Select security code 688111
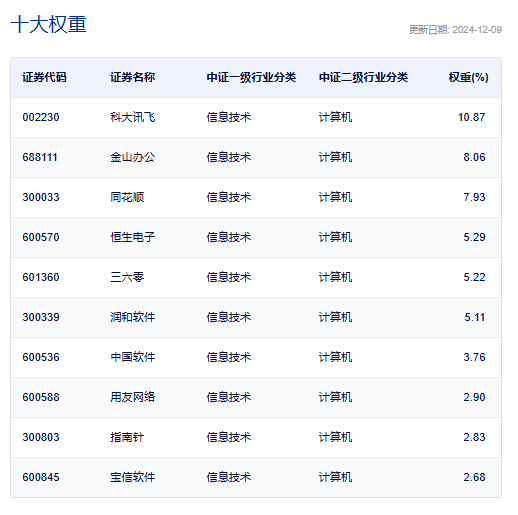Viewport: 518px width, 515px height. point(40,157)
